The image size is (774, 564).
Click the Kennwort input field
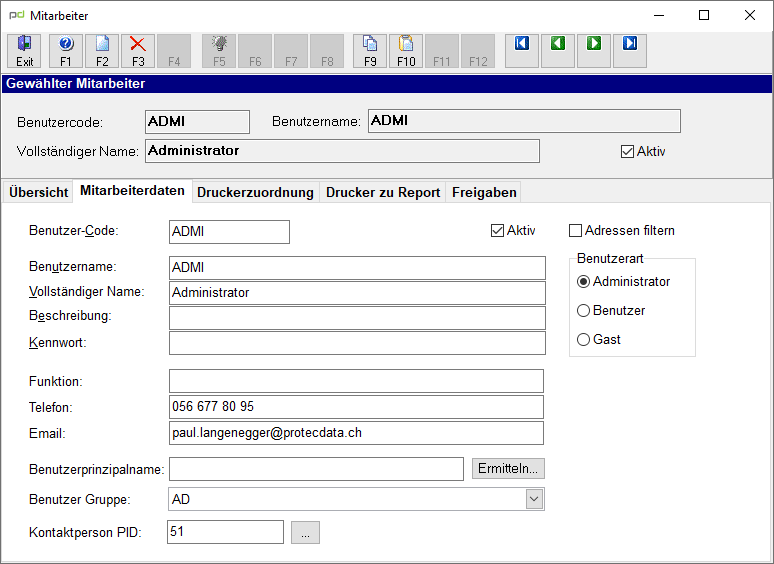tap(357, 343)
